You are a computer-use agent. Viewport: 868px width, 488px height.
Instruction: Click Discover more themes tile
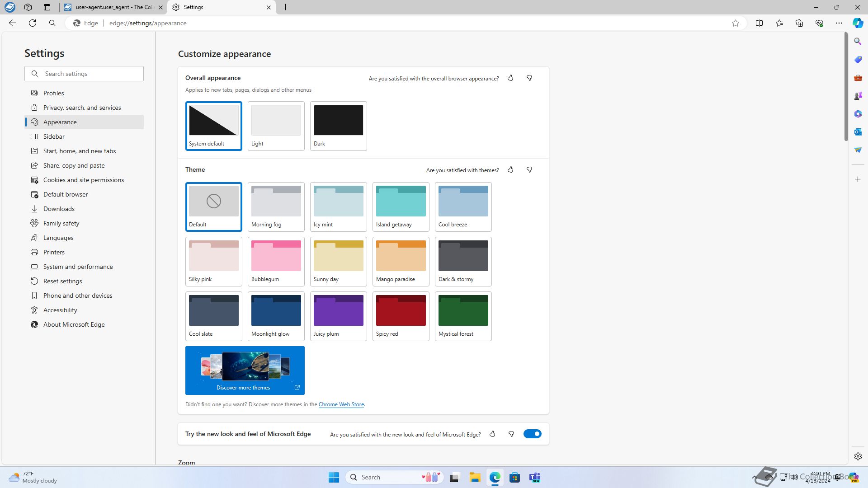245,371
